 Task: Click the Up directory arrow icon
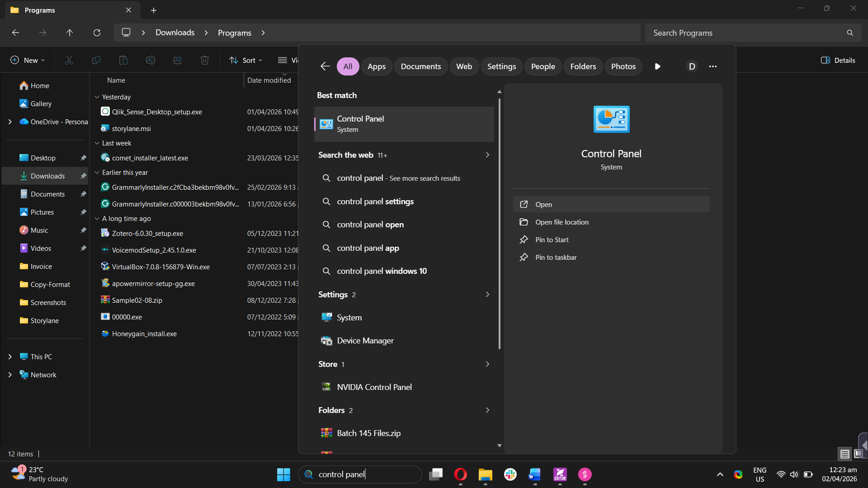click(x=70, y=33)
